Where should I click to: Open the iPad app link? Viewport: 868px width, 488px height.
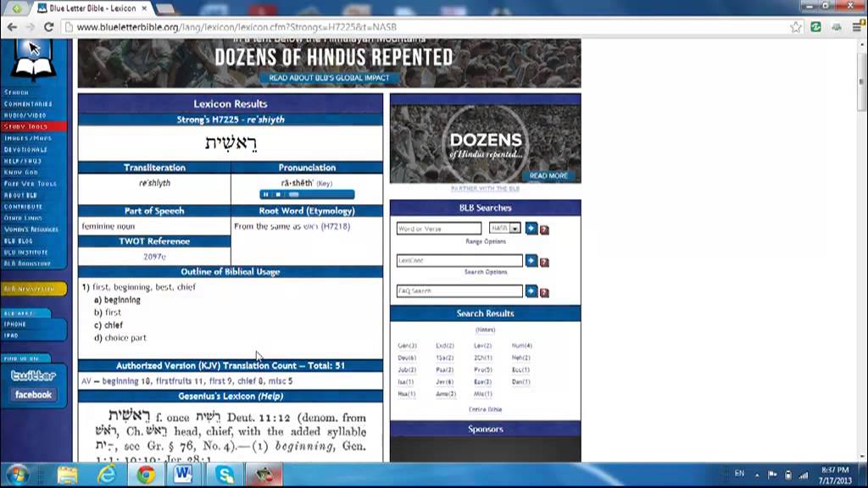click(x=11, y=335)
